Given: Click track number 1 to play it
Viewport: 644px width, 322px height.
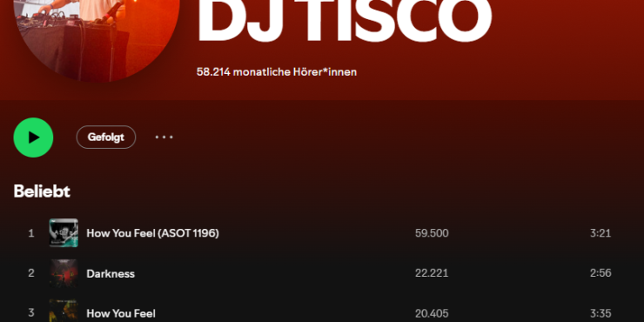Looking at the screenshot, I should point(31,233).
